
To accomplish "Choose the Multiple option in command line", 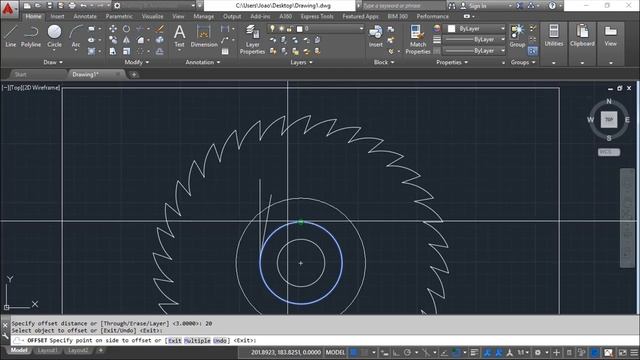I will (197, 340).
